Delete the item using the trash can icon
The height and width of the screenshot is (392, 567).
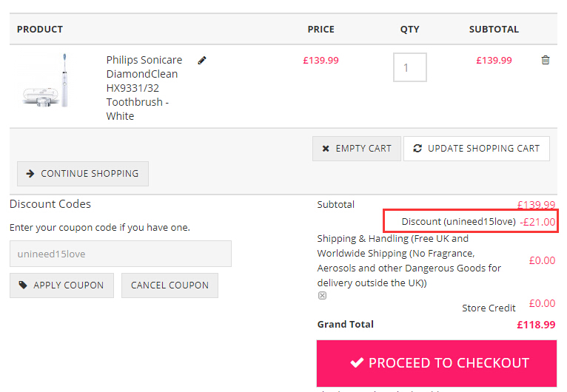(546, 60)
